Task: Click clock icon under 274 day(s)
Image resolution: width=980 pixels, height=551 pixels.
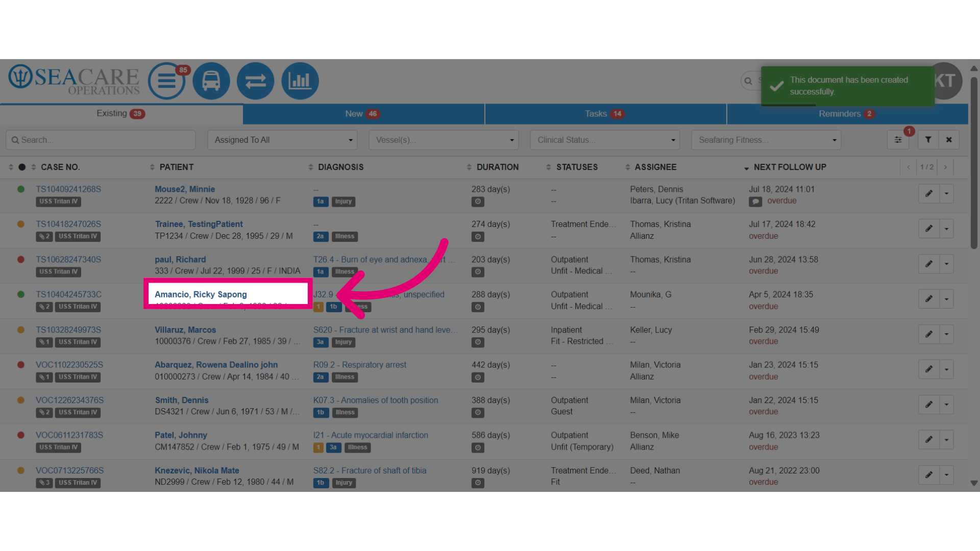Action: pyautogui.click(x=478, y=237)
